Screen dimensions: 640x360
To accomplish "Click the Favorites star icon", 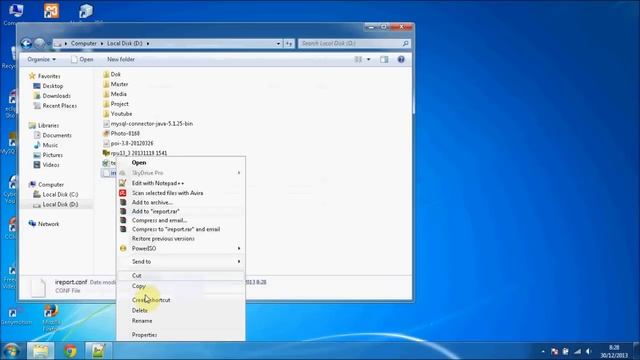I will 32,76.
